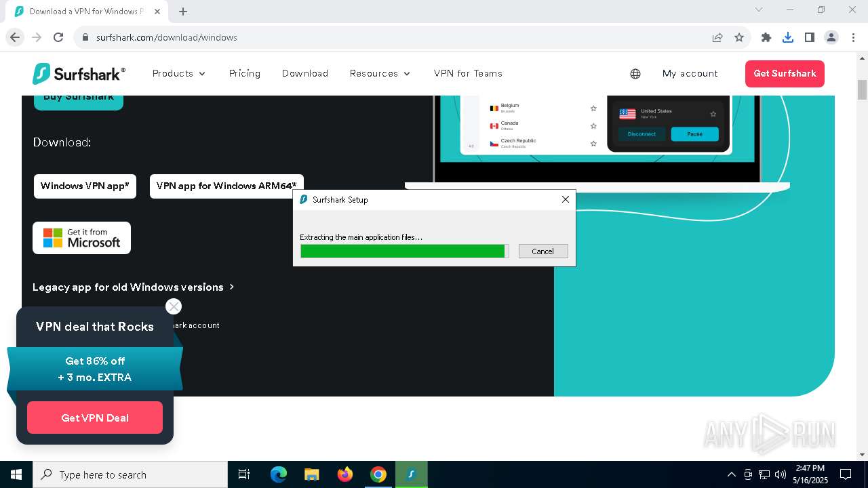Launch Firefox from taskbar
Screen dimensions: 868x488
pyautogui.click(x=345, y=474)
